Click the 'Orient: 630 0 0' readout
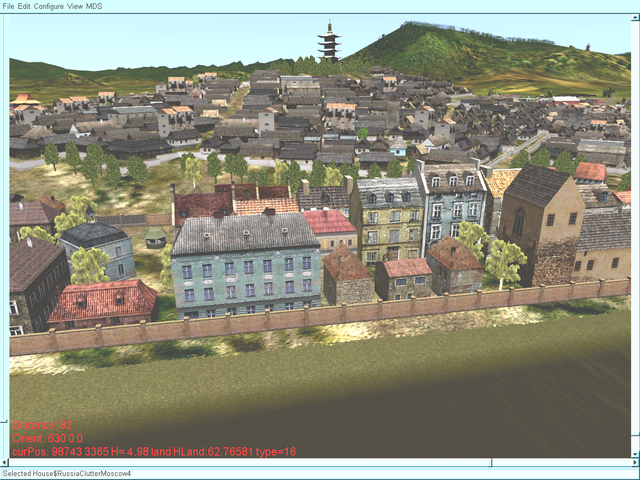The height and width of the screenshot is (480, 640). [x=47, y=438]
